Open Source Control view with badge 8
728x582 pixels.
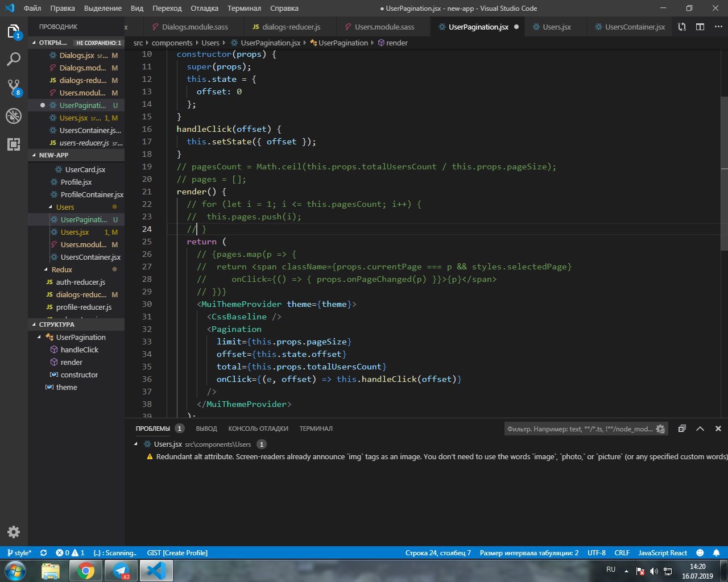click(x=14, y=88)
